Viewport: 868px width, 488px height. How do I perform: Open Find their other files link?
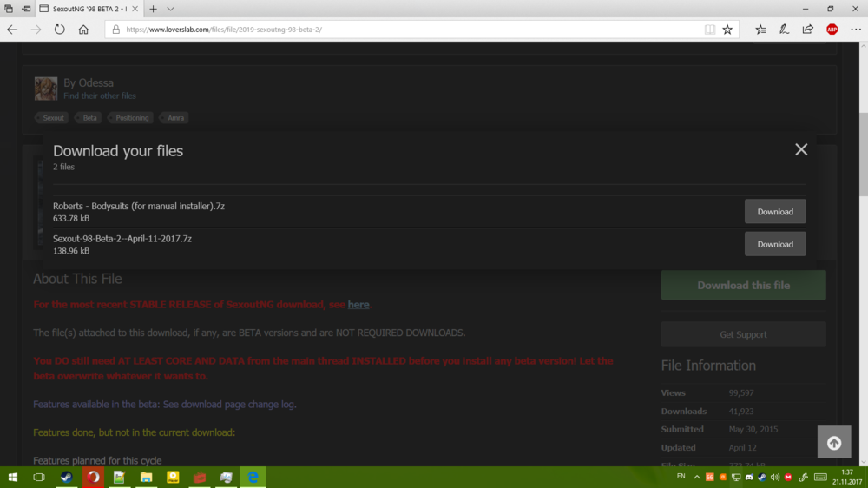pyautogui.click(x=100, y=96)
